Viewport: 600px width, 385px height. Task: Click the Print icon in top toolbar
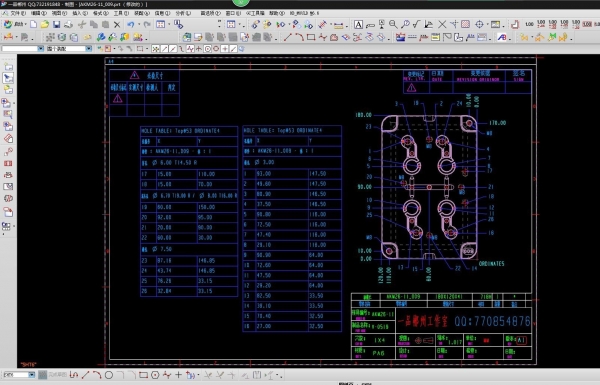[68, 24]
